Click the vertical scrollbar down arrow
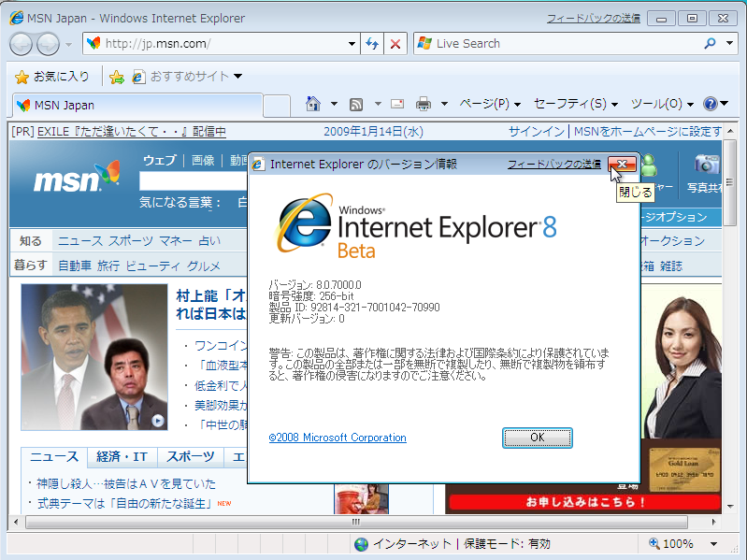The image size is (747, 560). (730, 506)
